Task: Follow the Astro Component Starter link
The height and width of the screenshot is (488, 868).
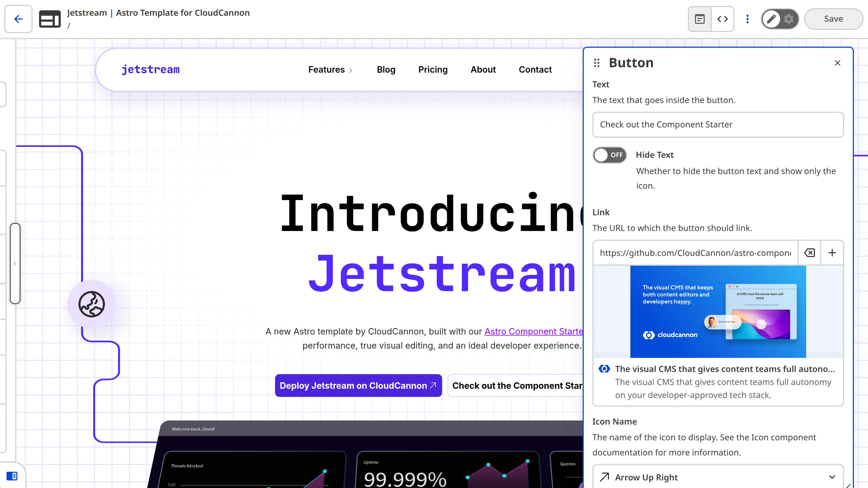Action: (x=534, y=331)
